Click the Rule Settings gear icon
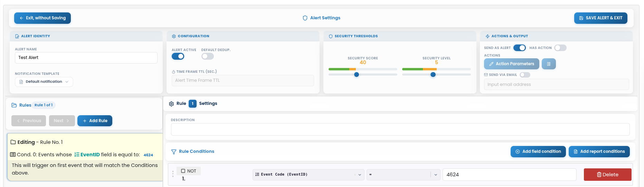644x187 pixels. 171,104
